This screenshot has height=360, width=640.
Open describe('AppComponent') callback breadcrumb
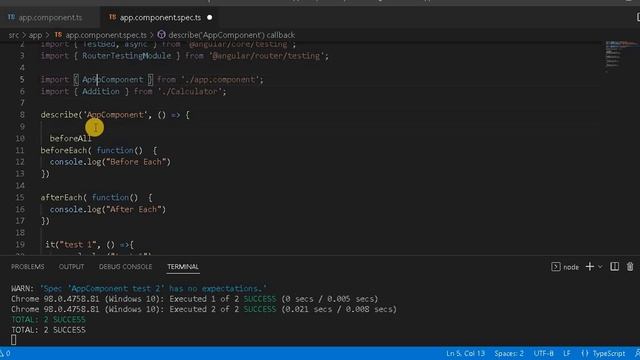(x=231, y=35)
